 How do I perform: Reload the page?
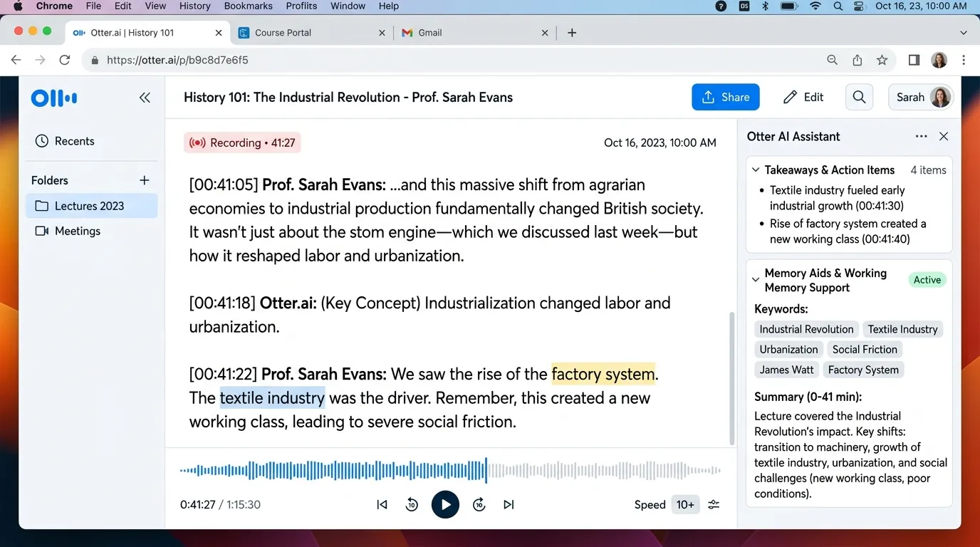tap(64, 61)
